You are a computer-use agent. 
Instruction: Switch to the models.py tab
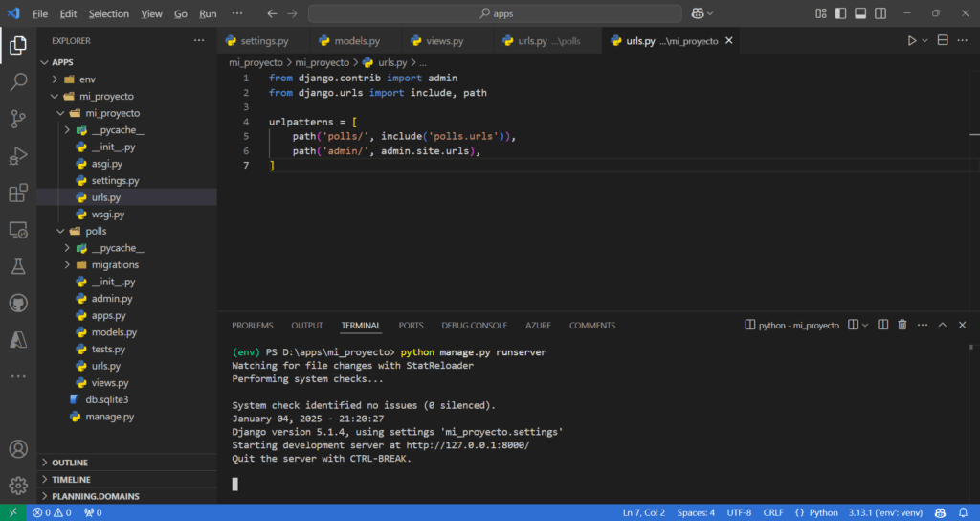[x=356, y=40]
